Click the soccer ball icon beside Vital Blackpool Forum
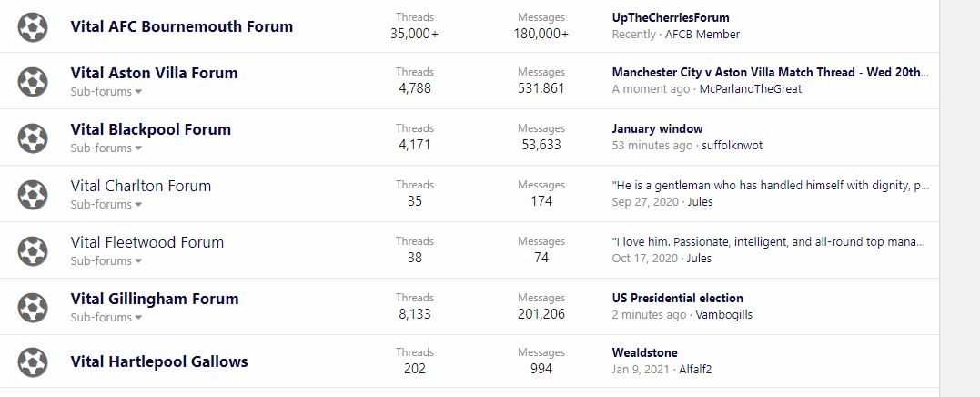 tap(33, 138)
